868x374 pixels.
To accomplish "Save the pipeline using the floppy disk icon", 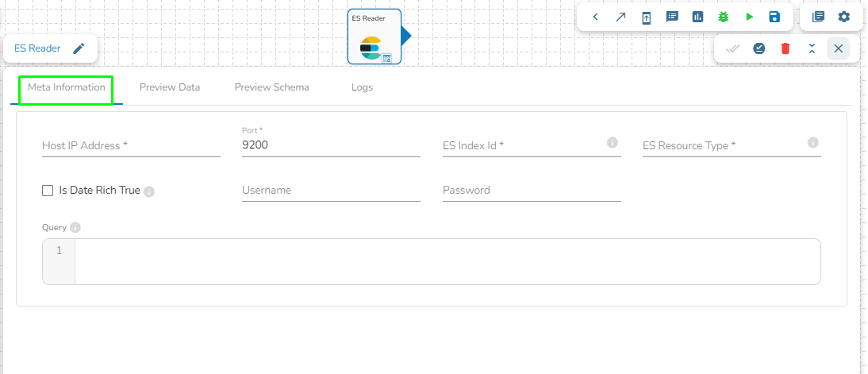I will click(x=774, y=17).
